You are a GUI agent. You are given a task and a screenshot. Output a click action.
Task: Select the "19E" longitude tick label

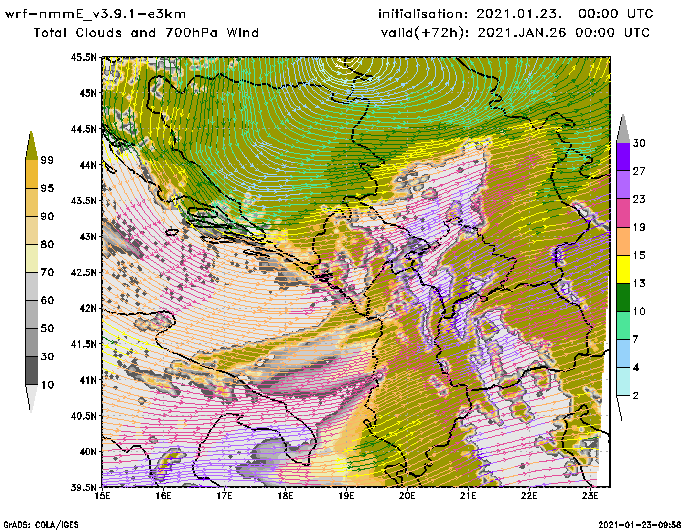346,496
